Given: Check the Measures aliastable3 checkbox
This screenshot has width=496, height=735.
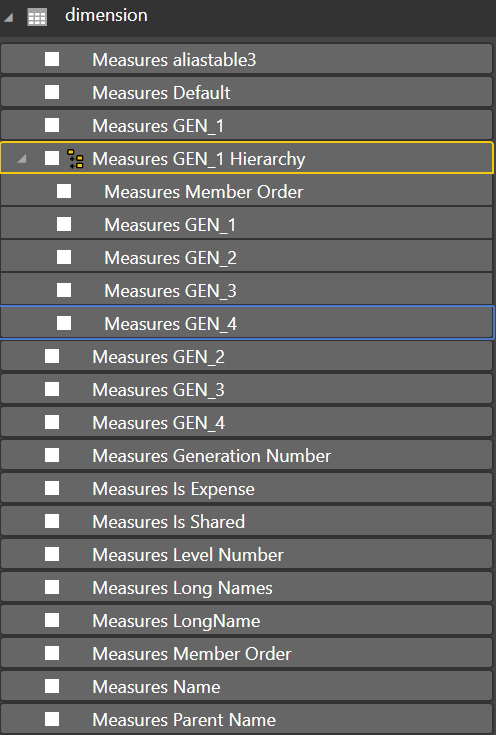Looking at the screenshot, I should pos(52,59).
